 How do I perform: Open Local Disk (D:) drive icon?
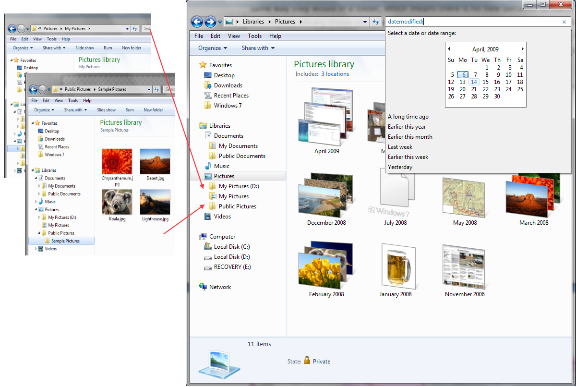click(208, 257)
